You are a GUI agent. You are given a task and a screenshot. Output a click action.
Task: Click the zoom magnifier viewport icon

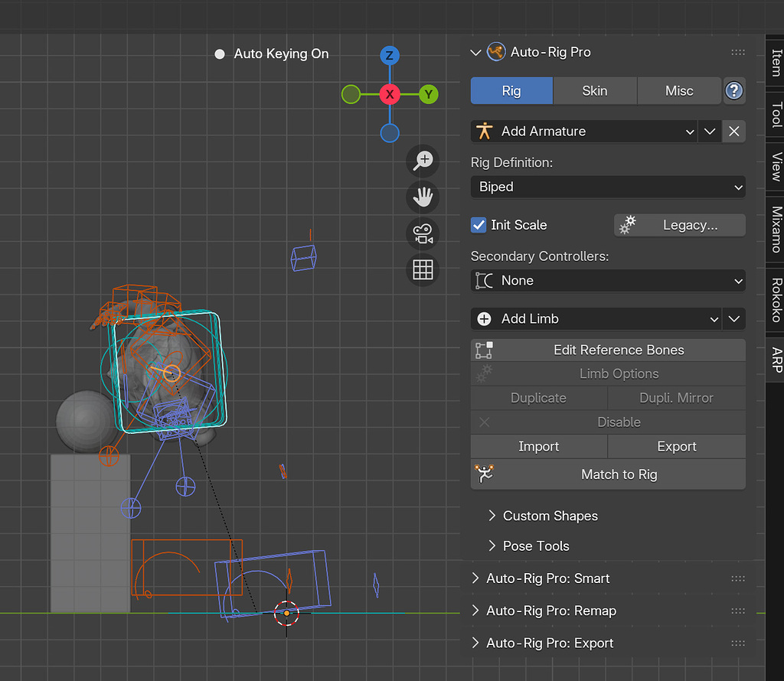tap(423, 161)
